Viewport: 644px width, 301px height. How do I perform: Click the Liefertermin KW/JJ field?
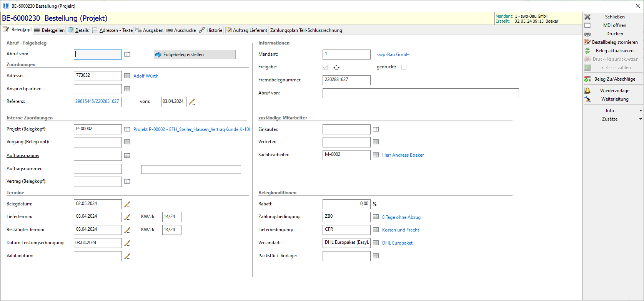pyautogui.click(x=171, y=217)
